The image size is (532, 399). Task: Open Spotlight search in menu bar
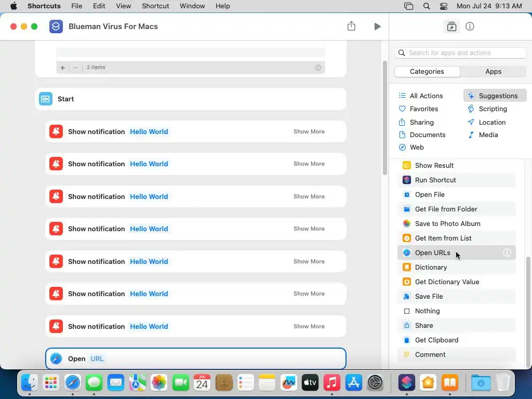coord(427,6)
